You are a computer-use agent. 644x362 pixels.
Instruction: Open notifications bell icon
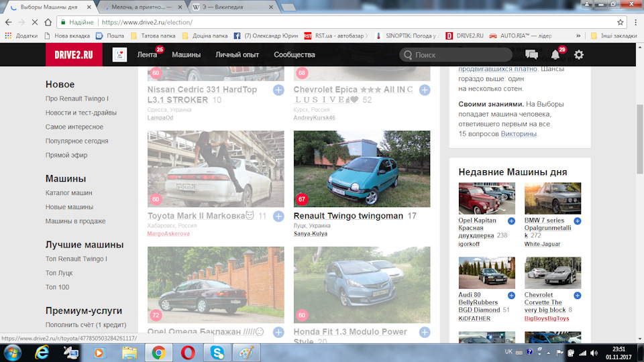(555, 54)
